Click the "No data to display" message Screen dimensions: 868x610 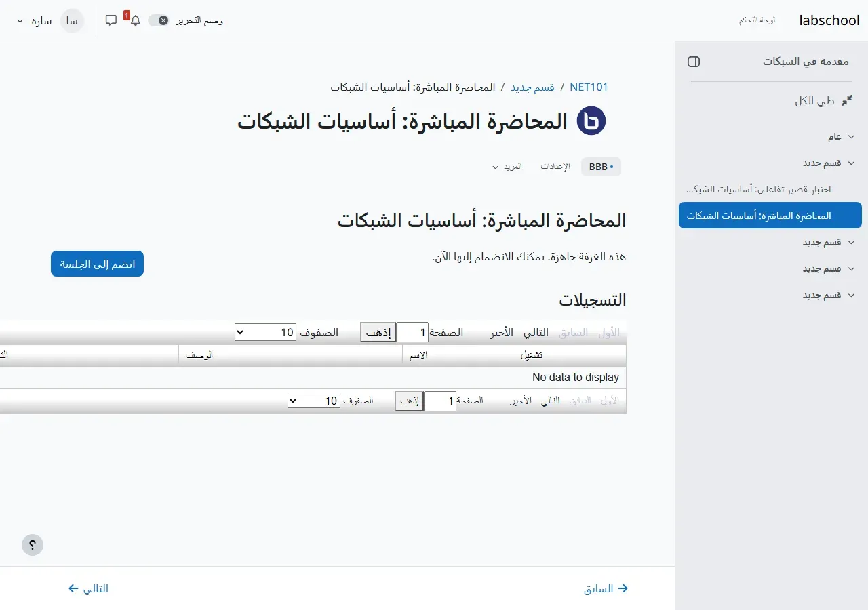coord(576,377)
